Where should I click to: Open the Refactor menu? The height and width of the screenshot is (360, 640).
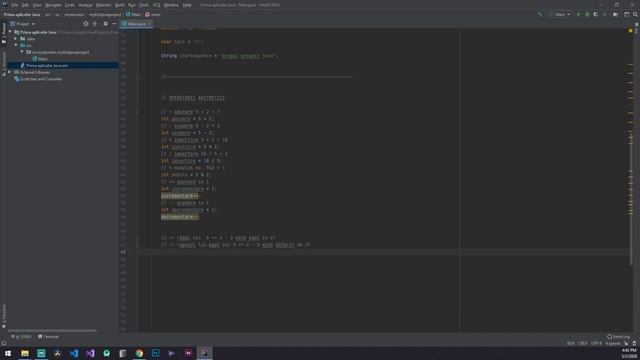(104, 5)
